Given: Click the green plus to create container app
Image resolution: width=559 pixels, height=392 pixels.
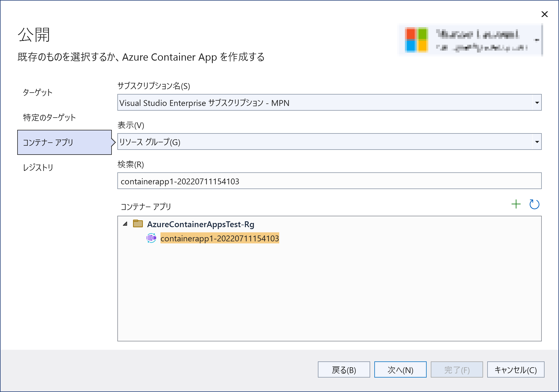Looking at the screenshot, I should pos(516,204).
